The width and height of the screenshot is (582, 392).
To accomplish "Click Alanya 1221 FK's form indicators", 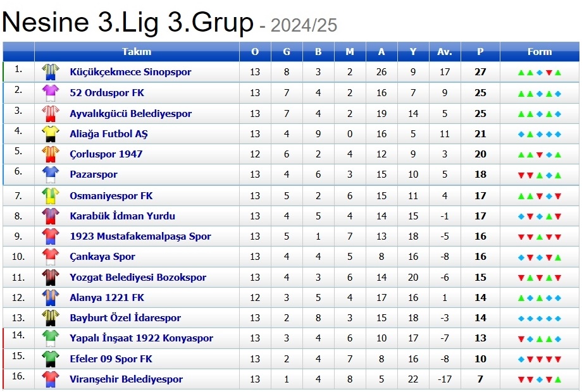I will (540, 298).
